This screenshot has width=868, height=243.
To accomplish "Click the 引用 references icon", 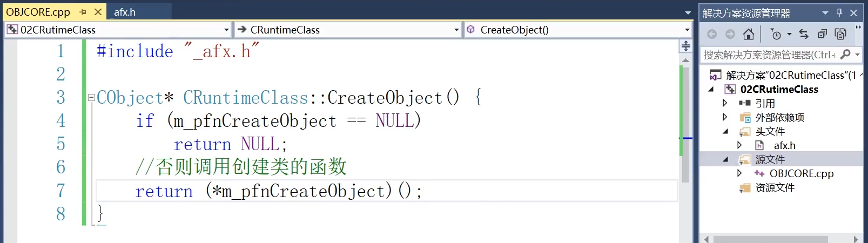I will click(745, 103).
